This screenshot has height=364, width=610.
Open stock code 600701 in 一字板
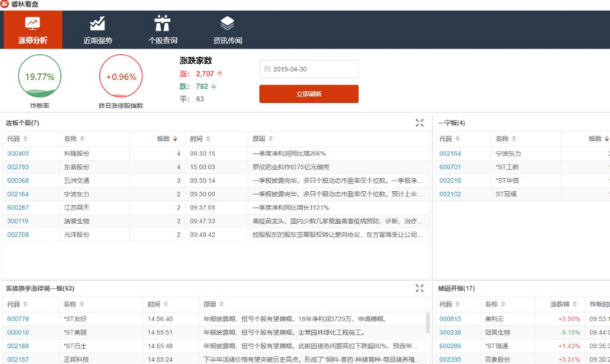click(450, 167)
